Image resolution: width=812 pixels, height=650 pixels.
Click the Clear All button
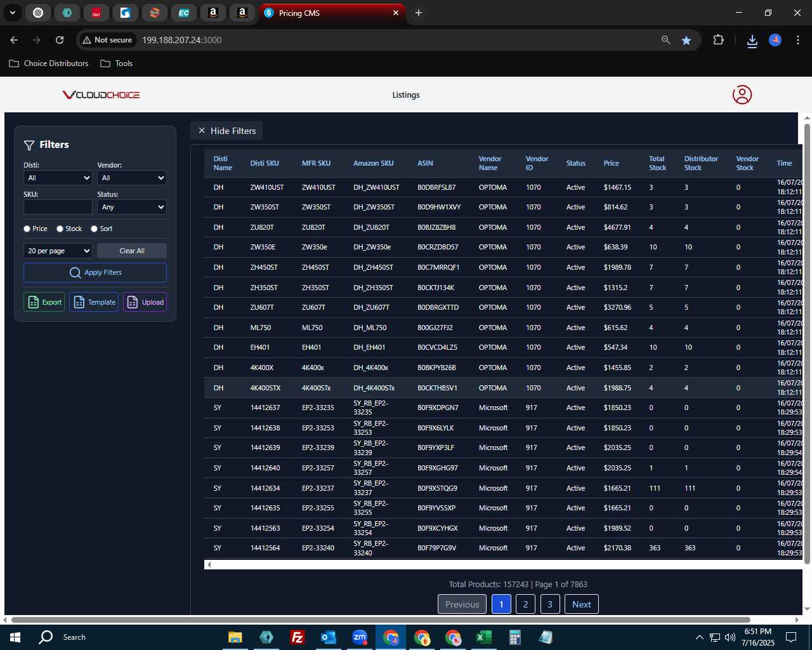pyautogui.click(x=132, y=251)
